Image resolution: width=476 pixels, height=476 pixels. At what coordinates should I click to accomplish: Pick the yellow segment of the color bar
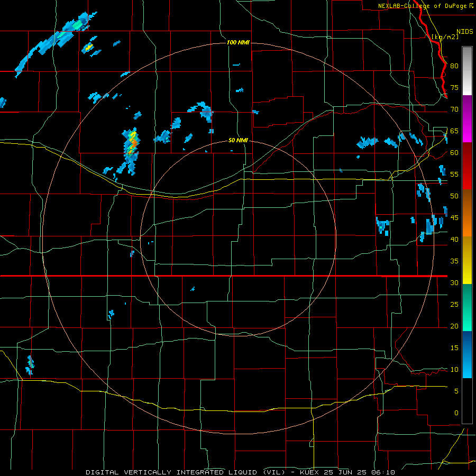pyautogui.click(x=467, y=260)
